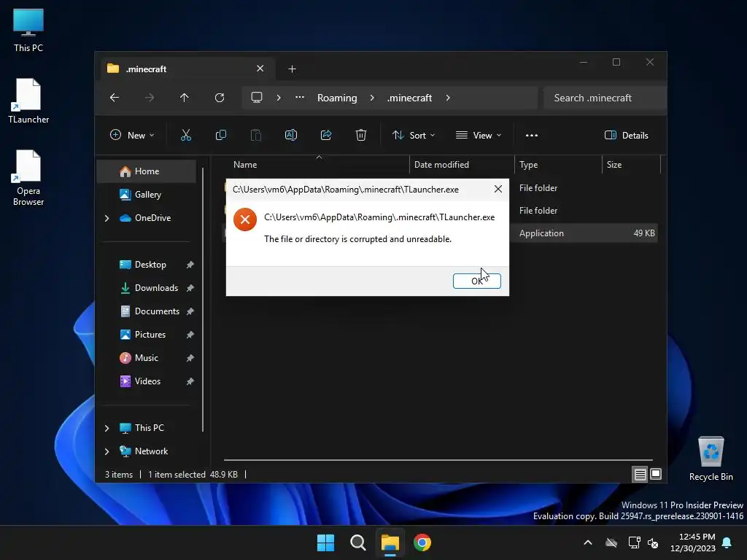Show hidden system tray icons
This screenshot has width=747, height=560.
[588, 542]
